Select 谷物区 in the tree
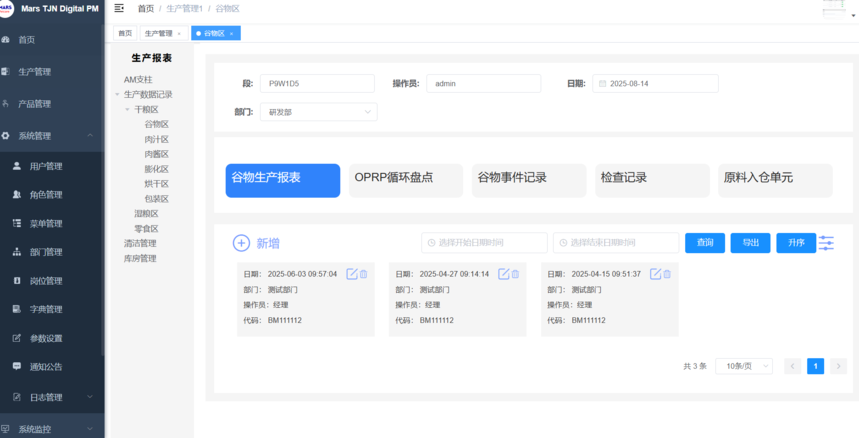Viewport: 859px width, 438px height. coord(157,124)
